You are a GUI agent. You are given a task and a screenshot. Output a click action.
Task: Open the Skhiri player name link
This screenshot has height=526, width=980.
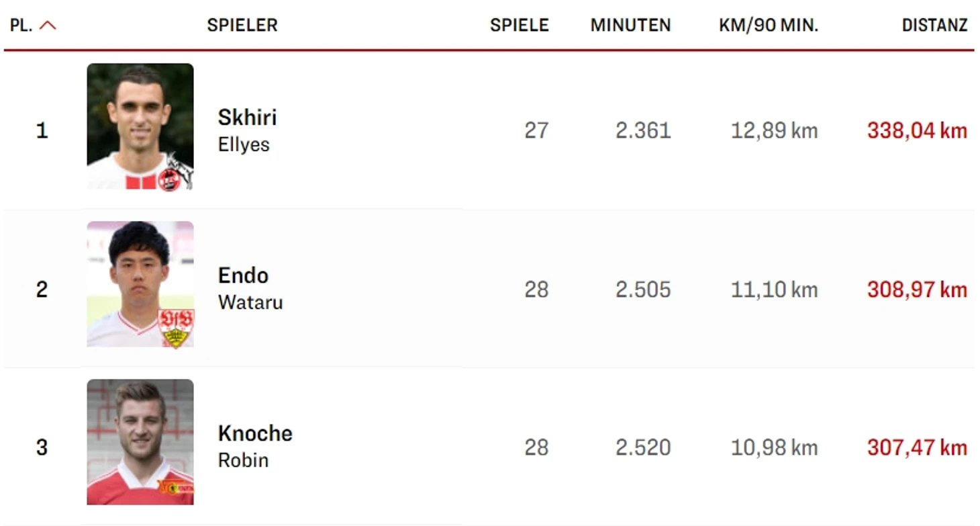[x=247, y=117]
